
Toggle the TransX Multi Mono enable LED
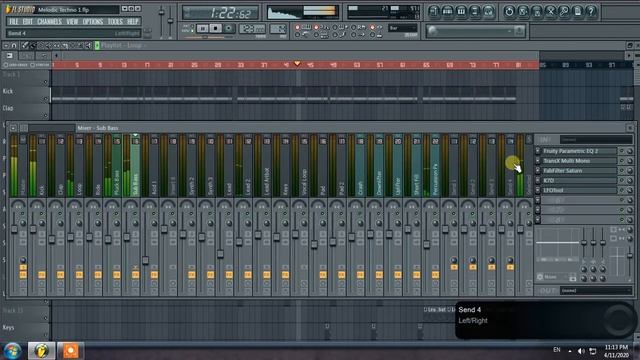point(622,161)
